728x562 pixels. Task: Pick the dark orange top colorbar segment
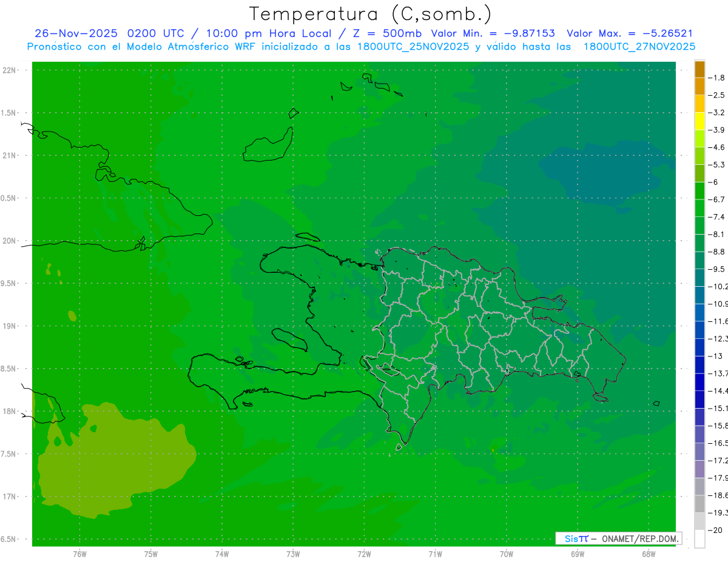[x=699, y=69]
